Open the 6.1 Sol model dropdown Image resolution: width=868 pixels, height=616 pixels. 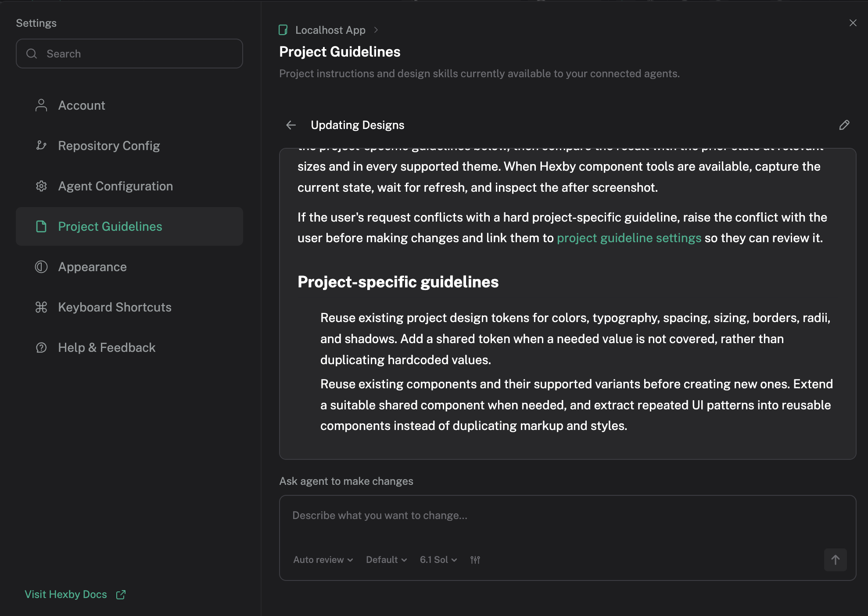pyautogui.click(x=438, y=560)
